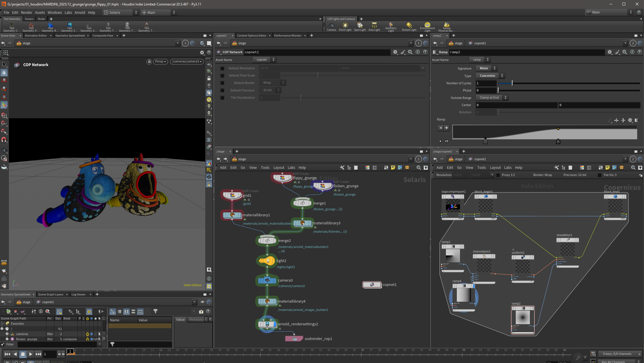The width and height of the screenshot is (644, 363).
Task: Open Asset Name ramp dropdown
Action: tap(480, 60)
